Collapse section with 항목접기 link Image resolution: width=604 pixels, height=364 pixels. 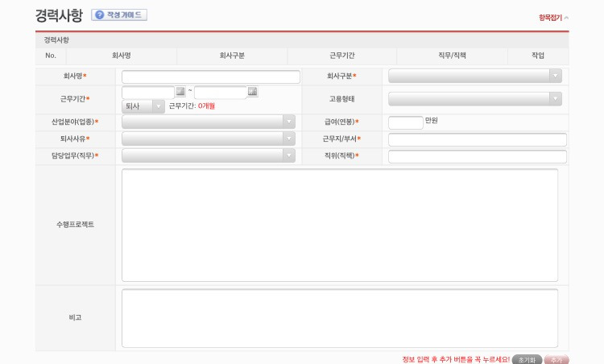pyautogui.click(x=553, y=18)
